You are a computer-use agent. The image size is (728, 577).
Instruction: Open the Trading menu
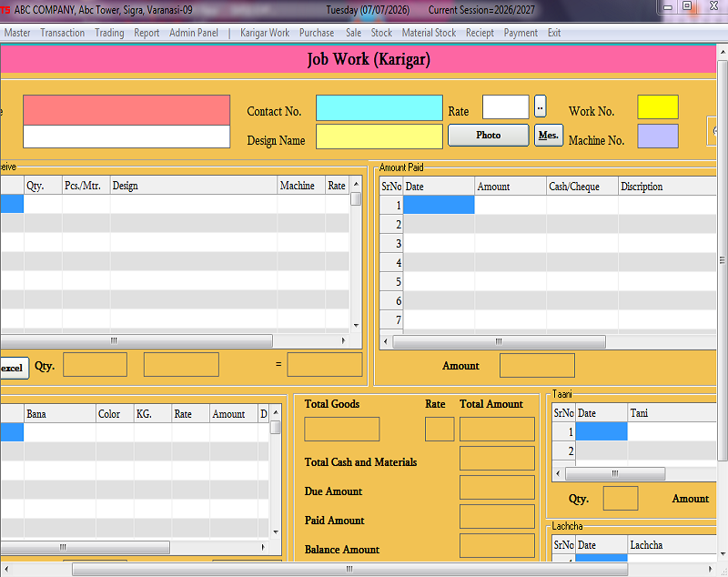click(x=109, y=33)
